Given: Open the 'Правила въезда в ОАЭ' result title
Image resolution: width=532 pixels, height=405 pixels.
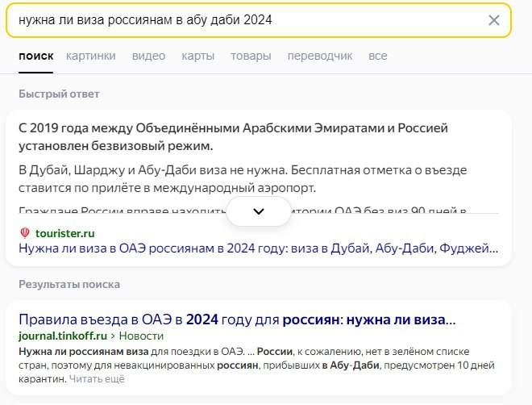Looking at the screenshot, I should tap(237, 319).
